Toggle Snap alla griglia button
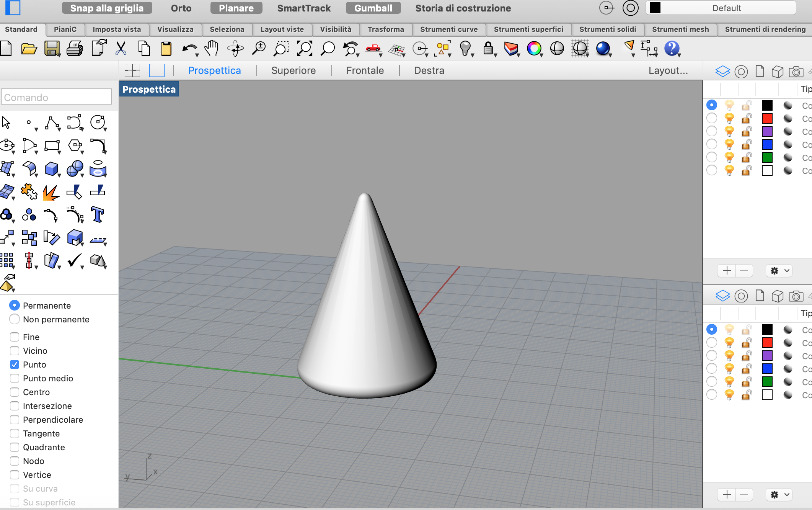This screenshot has width=812, height=510. click(x=107, y=8)
